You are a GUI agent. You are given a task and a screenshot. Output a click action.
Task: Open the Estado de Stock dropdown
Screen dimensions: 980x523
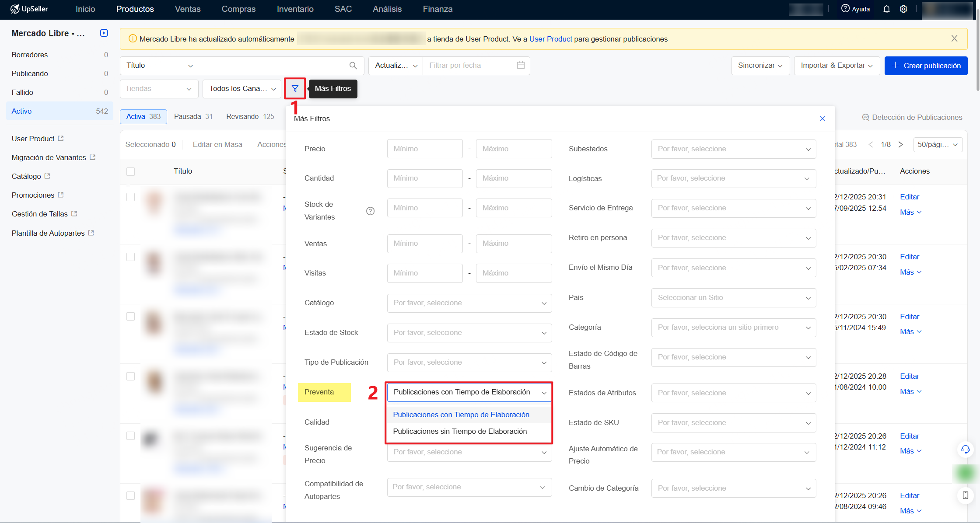(x=469, y=333)
